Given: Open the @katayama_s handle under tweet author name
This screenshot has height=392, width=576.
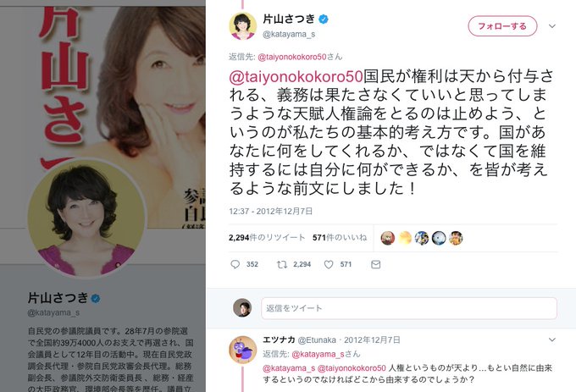Looking at the screenshot, I should click(x=289, y=34).
